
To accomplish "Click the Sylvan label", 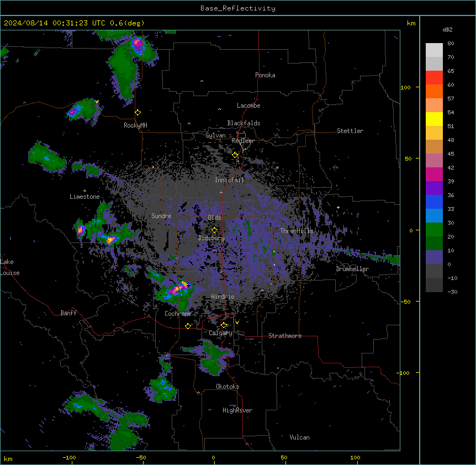I will [215, 135].
